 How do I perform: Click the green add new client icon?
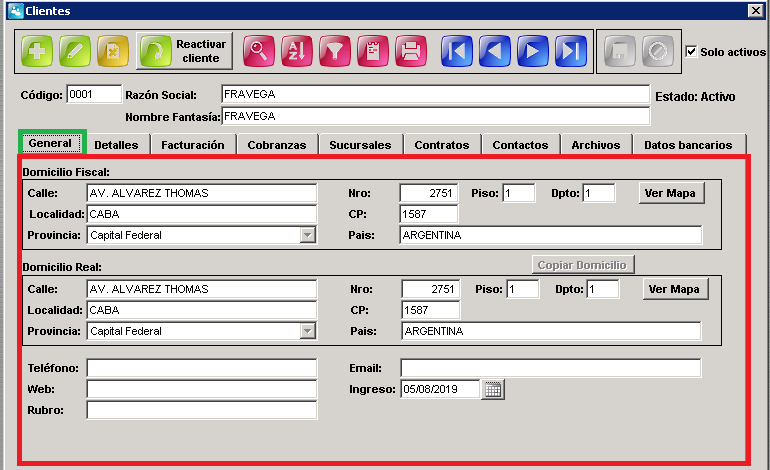[37, 51]
